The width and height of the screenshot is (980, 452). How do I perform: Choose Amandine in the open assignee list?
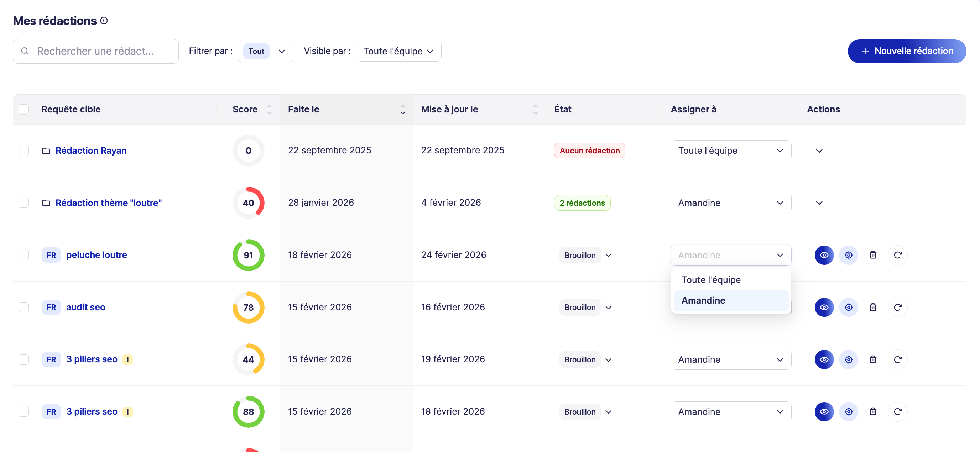pos(731,300)
